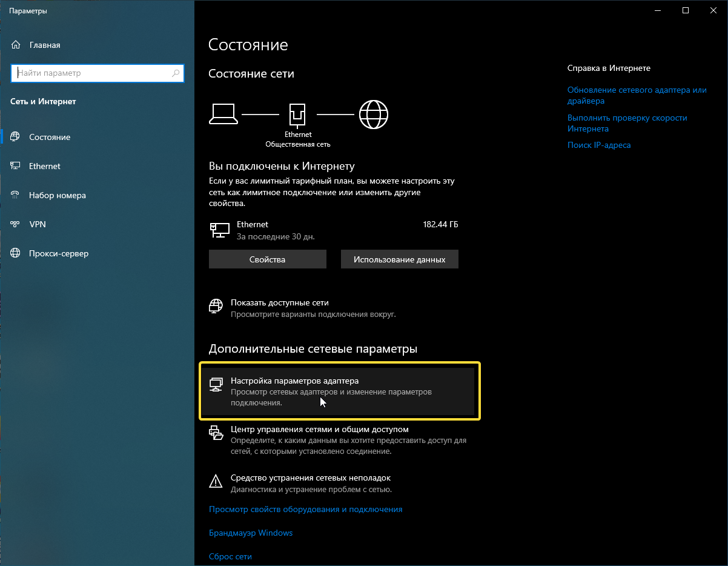Focus the Найти параметр search field
Viewport: 728px width, 566px height.
(98, 73)
